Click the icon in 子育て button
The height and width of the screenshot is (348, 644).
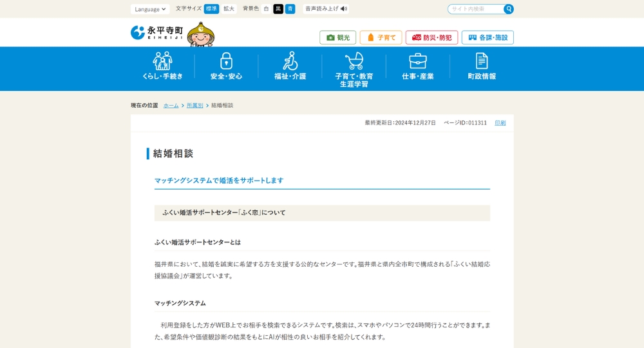pyautogui.click(x=370, y=37)
